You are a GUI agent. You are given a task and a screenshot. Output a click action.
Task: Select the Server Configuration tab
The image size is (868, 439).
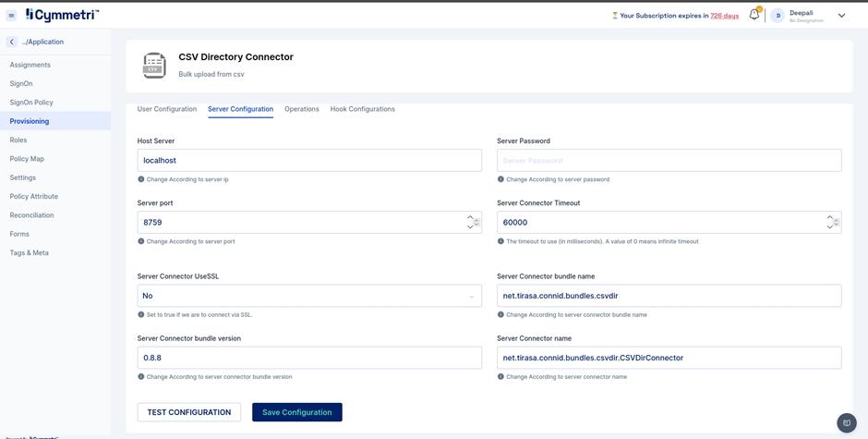coord(240,109)
